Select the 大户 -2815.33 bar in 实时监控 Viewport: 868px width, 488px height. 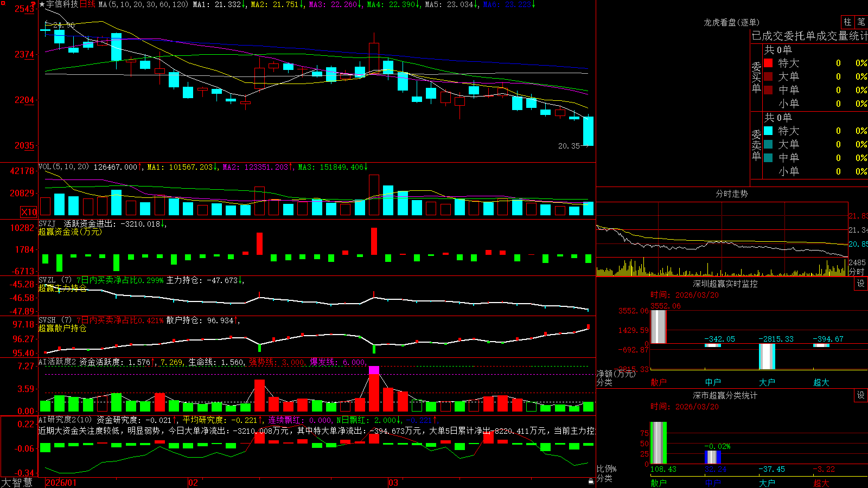pyautogui.click(x=767, y=356)
